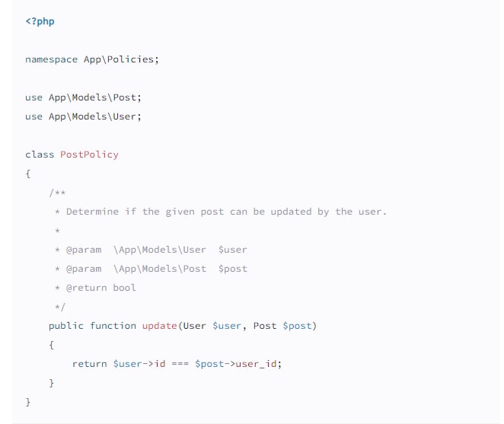Click the $post parameter in method signature
The width and height of the screenshot is (504, 424).
coord(298,326)
